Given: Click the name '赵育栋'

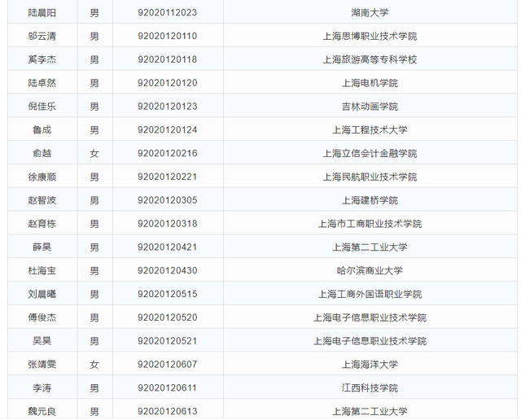Looking at the screenshot, I should pyautogui.click(x=42, y=224).
